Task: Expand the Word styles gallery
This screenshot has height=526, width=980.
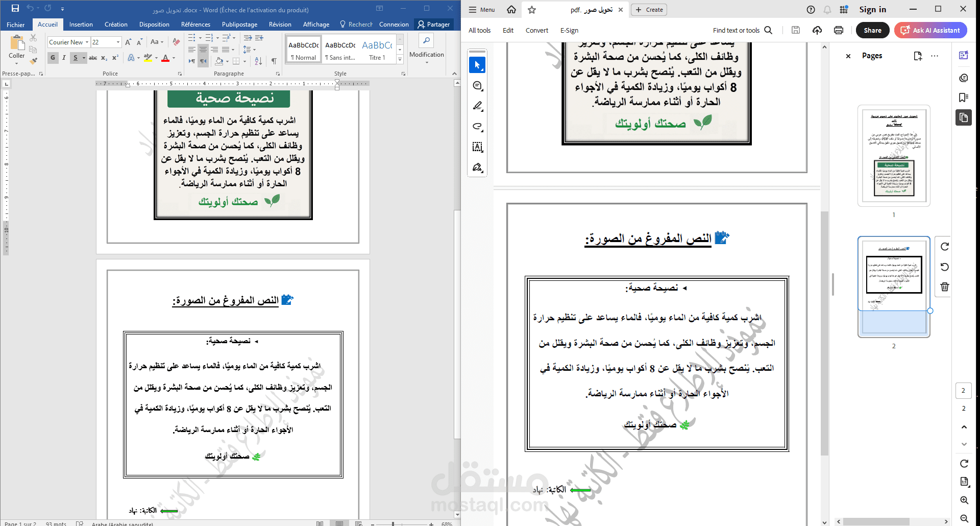Action: [x=400, y=60]
